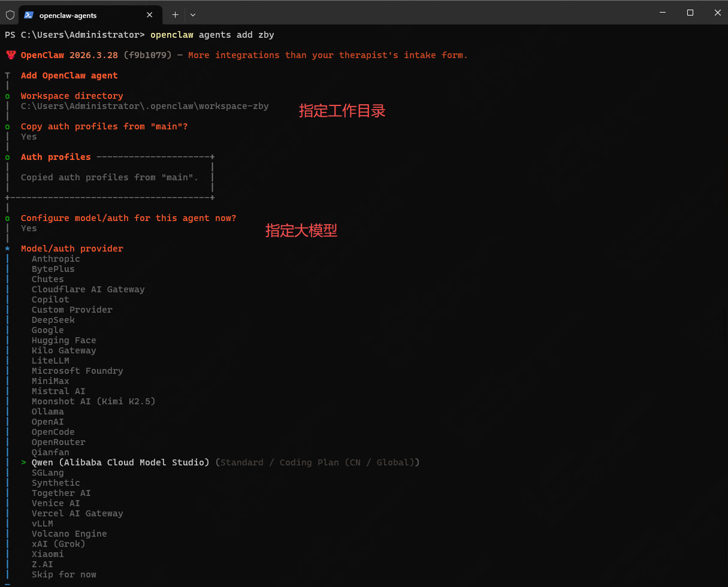The height and width of the screenshot is (587, 728).
Task: Select vLLM provider entry
Action: coord(43,524)
